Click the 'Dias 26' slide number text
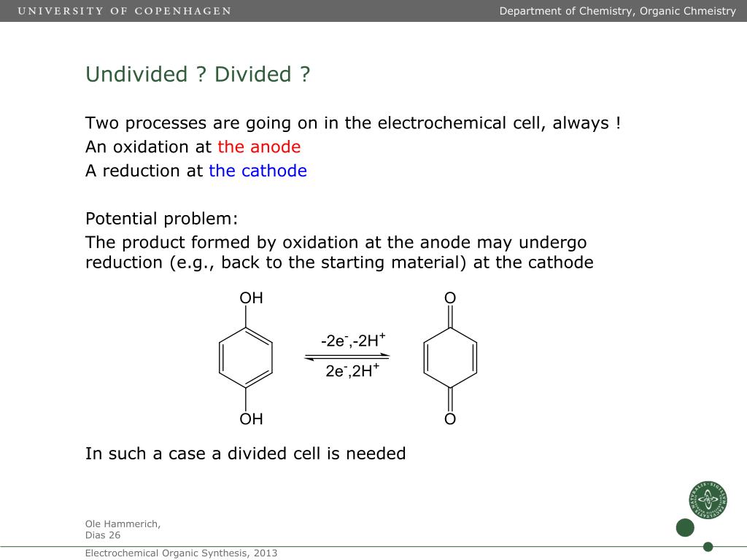The image size is (747, 560). click(x=101, y=534)
